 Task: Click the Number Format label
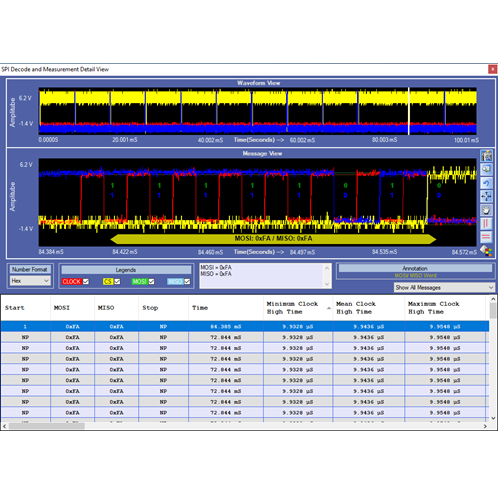tap(30, 269)
